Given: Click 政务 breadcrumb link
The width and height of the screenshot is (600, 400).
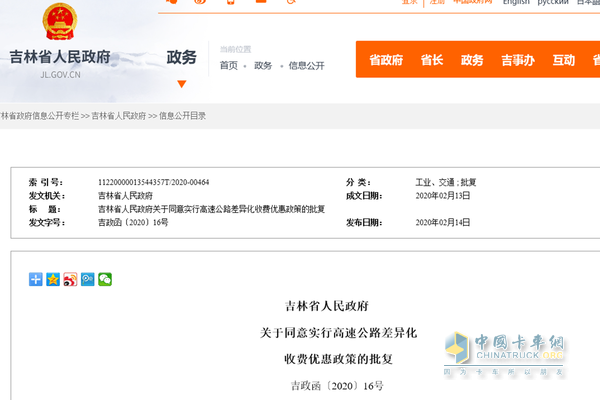Looking at the screenshot, I should coord(263,66).
